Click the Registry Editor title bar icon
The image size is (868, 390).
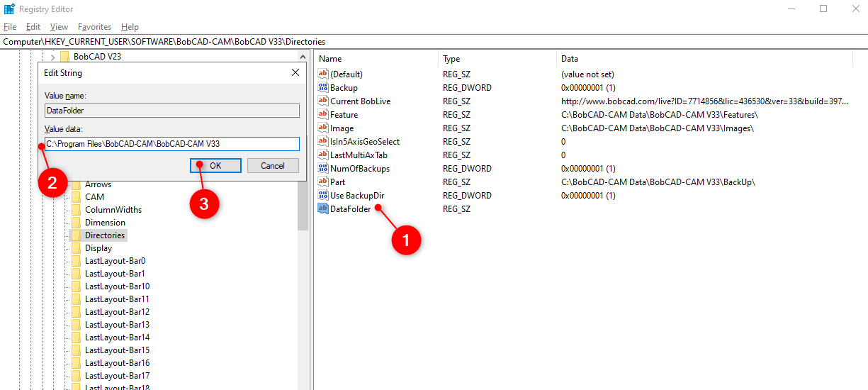[9, 9]
